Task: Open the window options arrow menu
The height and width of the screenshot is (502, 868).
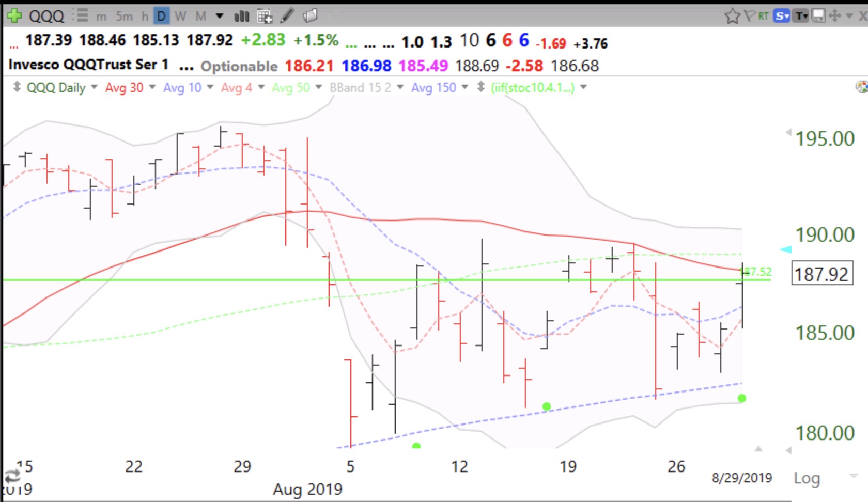Action: (x=849, y=16)
